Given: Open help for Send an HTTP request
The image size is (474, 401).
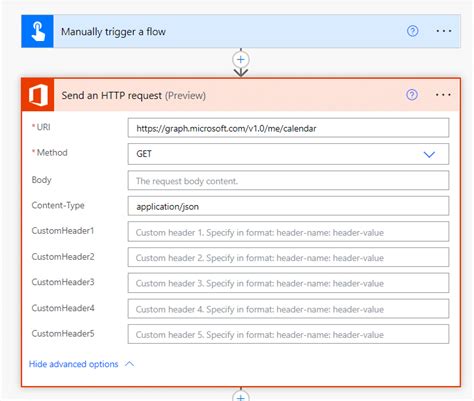Looking at the screenshot, I should point(412,95).
